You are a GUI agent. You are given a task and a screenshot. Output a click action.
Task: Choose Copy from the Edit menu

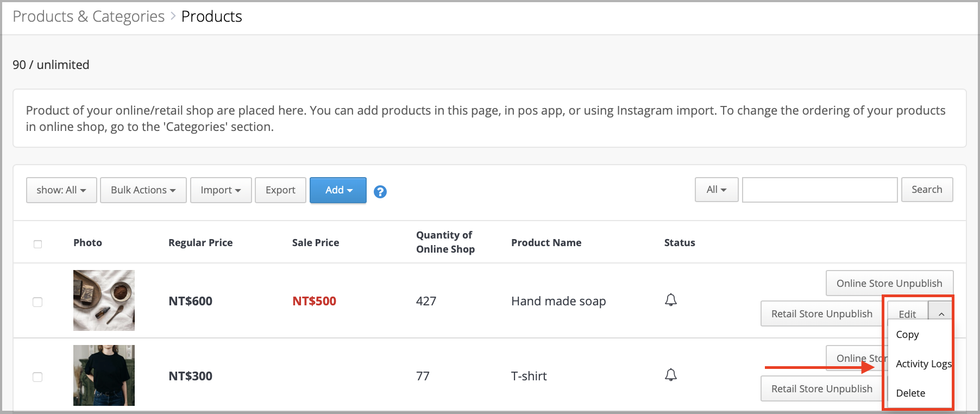(x=907, y=335)
